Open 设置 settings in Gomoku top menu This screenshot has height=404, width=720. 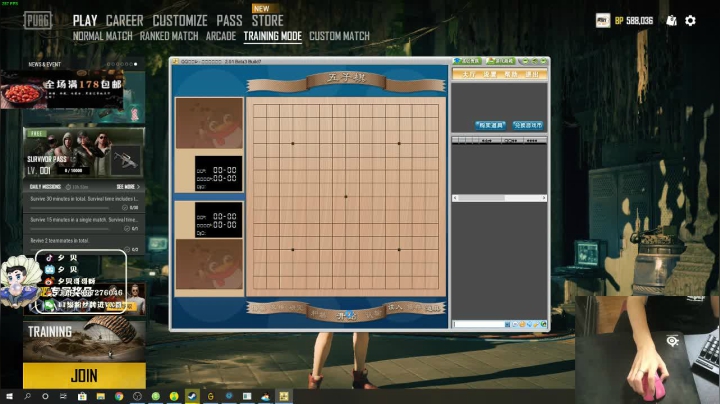point(490,74)
